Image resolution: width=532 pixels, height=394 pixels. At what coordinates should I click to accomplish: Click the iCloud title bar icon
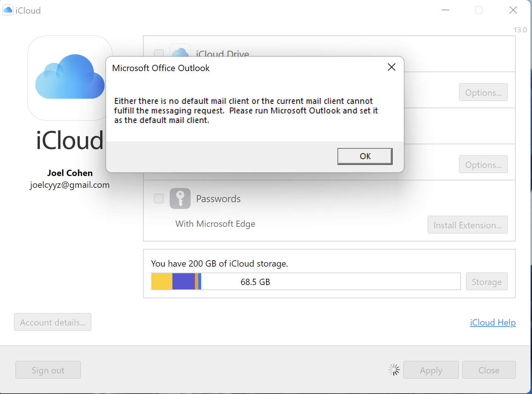click(8, 10)
